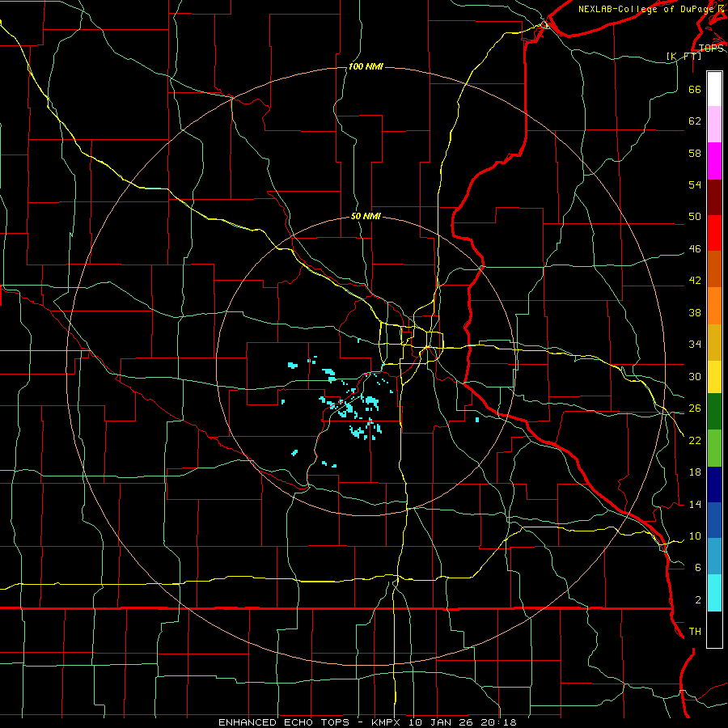Click the '54' legend value
728x728 pixels.
pyautogui.click(x=695, y=184)
